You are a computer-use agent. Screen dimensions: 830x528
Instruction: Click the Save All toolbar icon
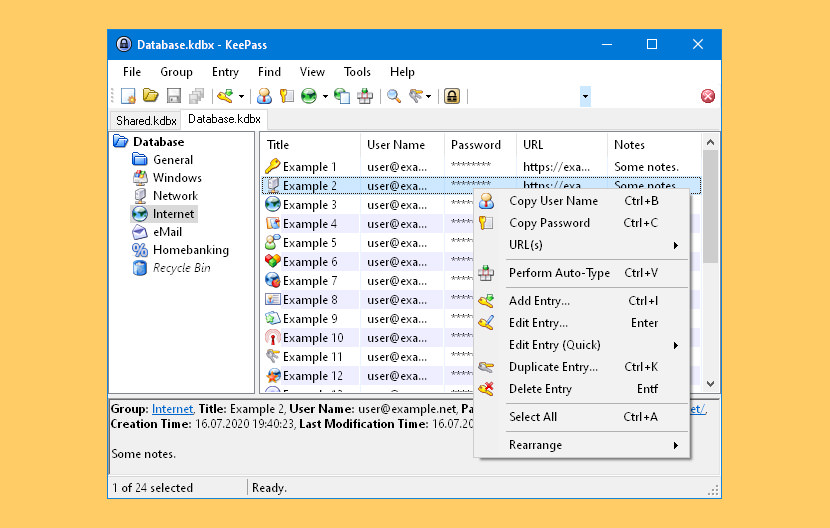197,96
